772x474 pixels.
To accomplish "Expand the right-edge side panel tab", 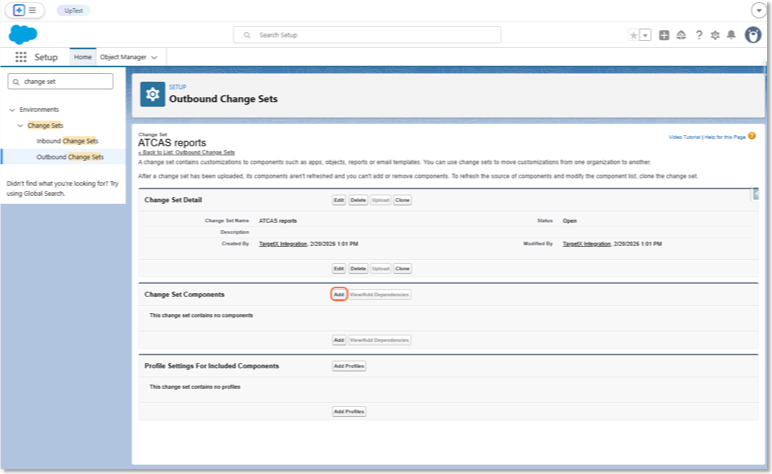I will (755, 194).
